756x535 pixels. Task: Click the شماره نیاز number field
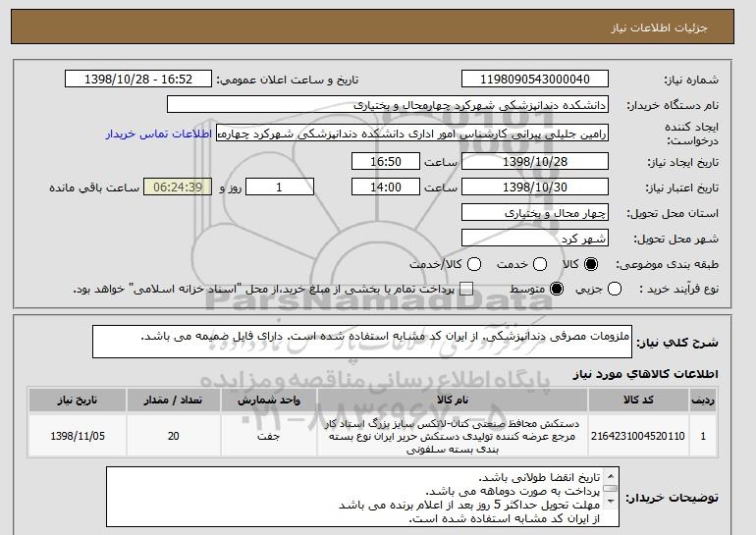pyautogui.click(x=535, y=80)
